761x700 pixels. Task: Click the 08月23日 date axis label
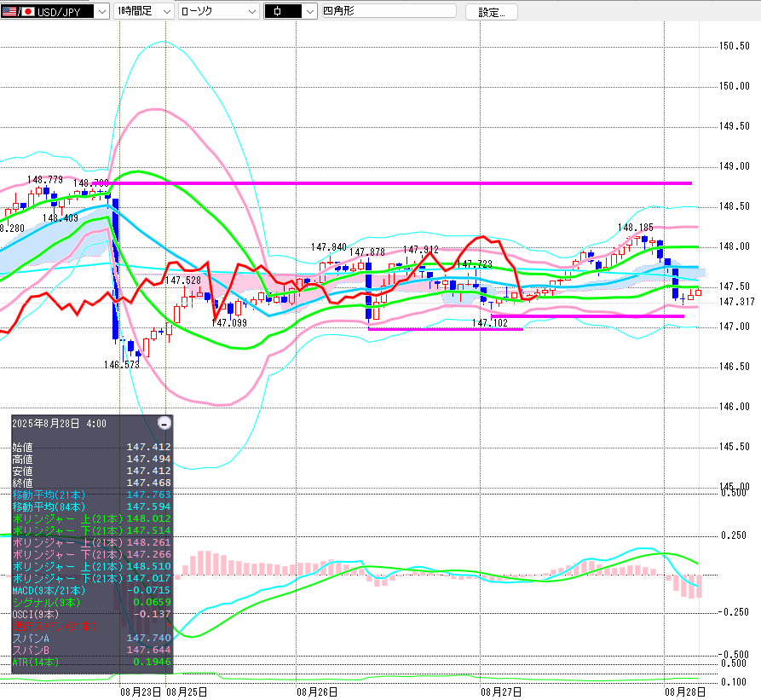[141, 692]
